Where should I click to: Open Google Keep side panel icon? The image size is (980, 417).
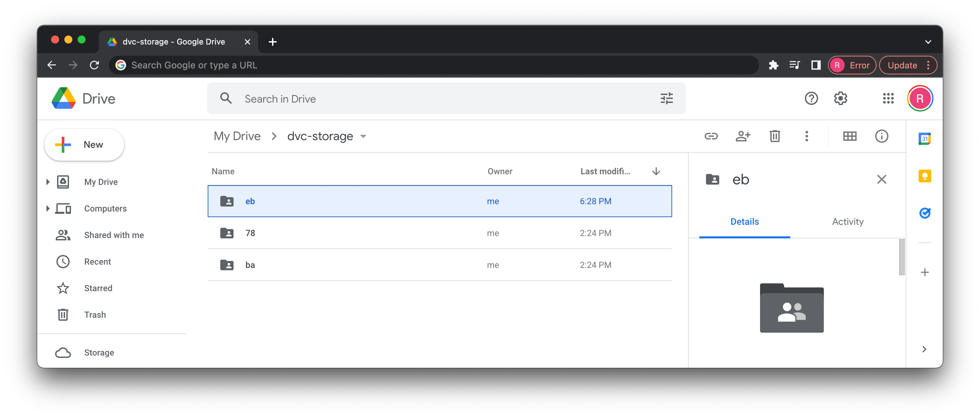[925, 176]
